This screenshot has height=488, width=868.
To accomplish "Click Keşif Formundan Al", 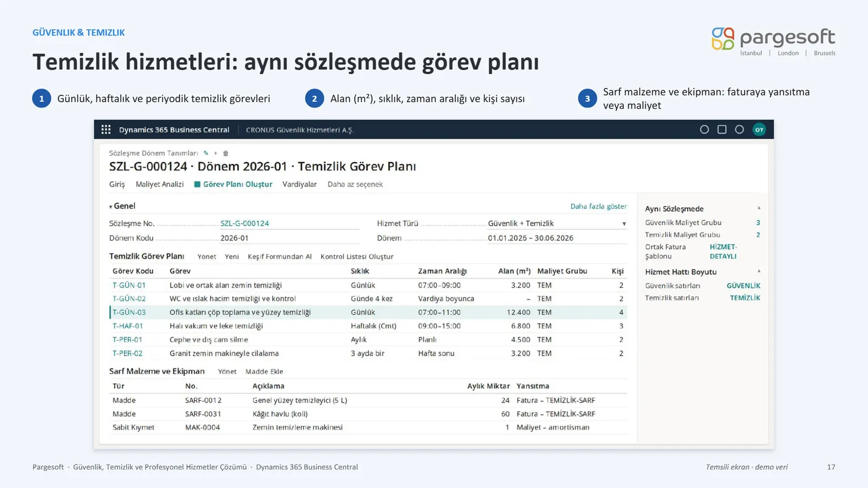I will 280,256.
